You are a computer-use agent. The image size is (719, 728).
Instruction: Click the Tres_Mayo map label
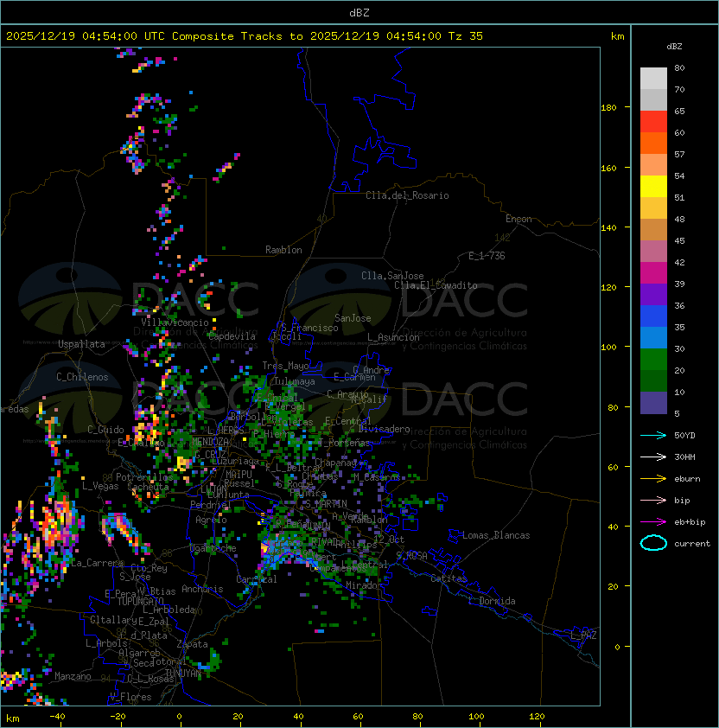pyautogui.click(x=285, y=366)
